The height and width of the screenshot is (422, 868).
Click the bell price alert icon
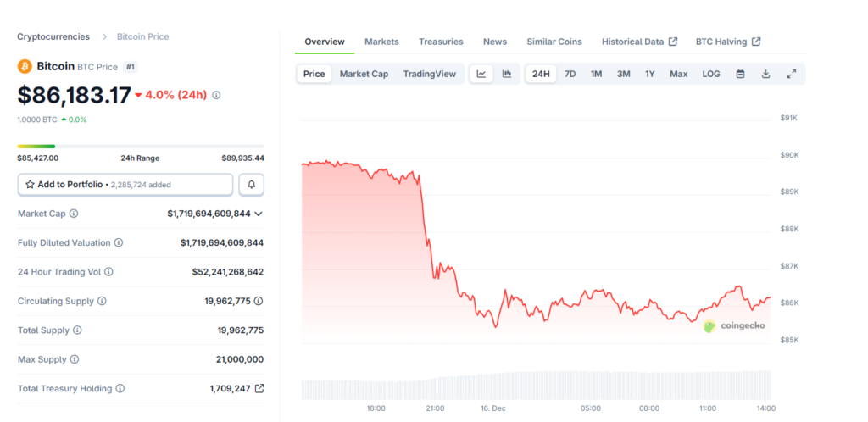pyautogui.click(x=252, y=185)
